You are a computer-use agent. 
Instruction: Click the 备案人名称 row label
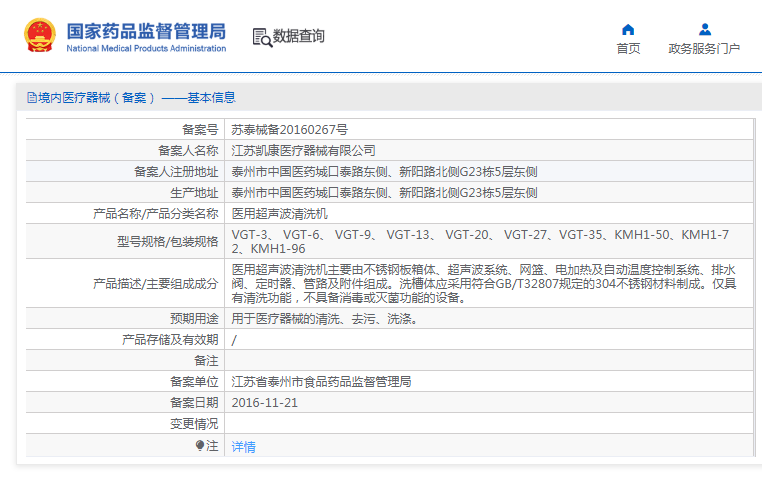click(188, 151)
